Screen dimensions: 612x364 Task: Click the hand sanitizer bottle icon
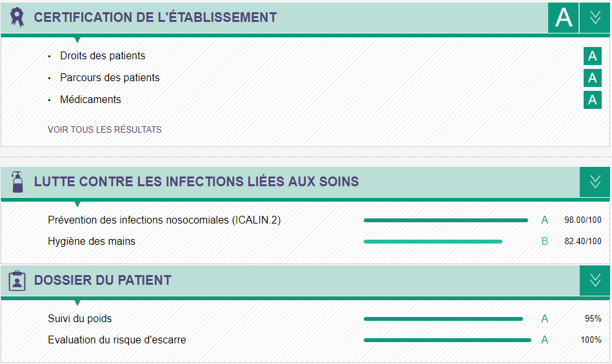click(17, 182)
